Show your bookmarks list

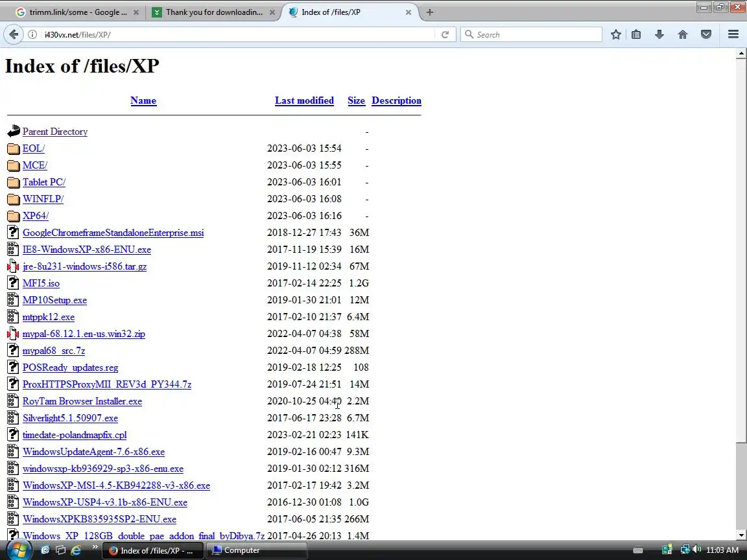[x=636, y=34]
